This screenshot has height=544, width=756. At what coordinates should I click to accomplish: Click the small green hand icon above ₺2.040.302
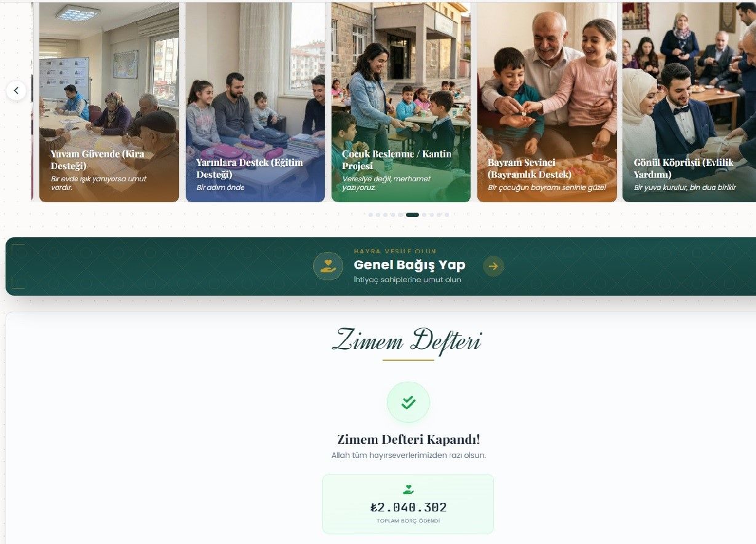[408, 490]
